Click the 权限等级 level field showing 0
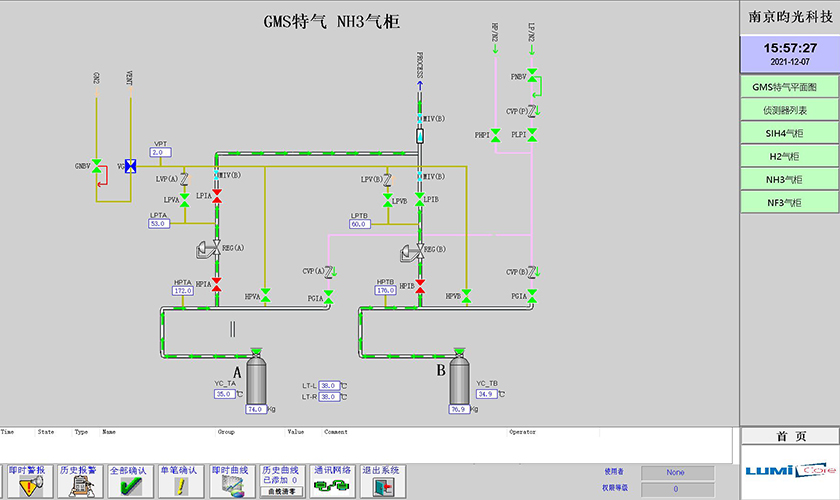This screenshot has width=840, height=500. click(678, 489)
